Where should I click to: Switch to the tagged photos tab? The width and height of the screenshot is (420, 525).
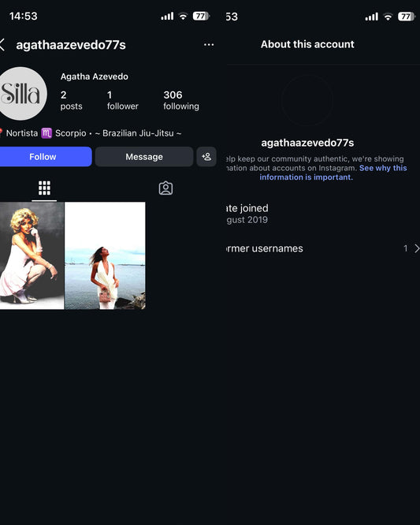(x=165, y=188)
